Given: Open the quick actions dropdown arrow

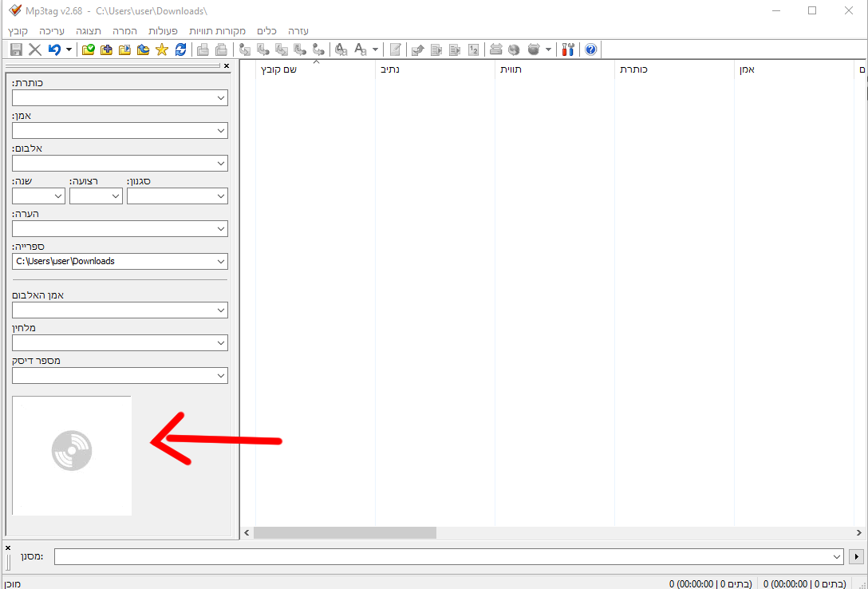Looking at the screenshot, I should coord(375,49).
